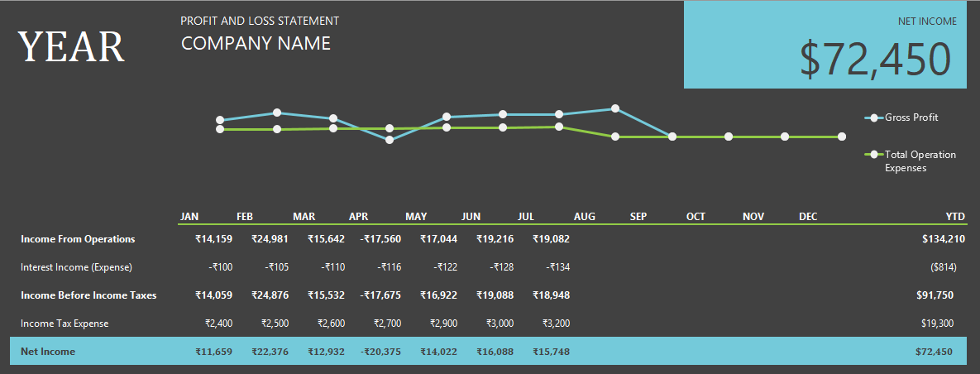Select the December chart data point
This screenshot has width=980, height=374.
[x=841, y=137]
